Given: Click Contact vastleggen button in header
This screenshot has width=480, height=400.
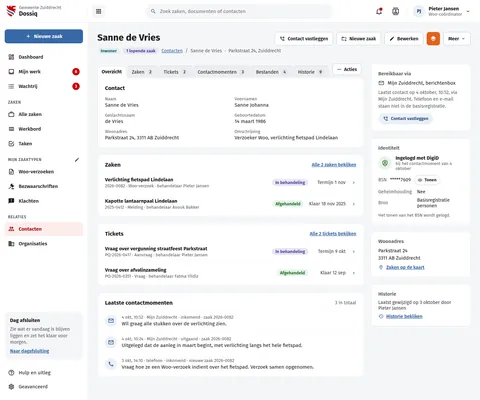Looking at the screenshot, I should click(304, 39).
